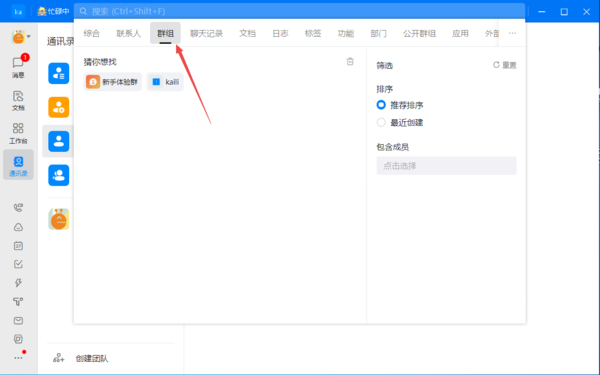Open the Messages (消息) sidebar icon
The width and height of the screenshot is (600, 375).
pyautogui.click(x=18, y=66)
